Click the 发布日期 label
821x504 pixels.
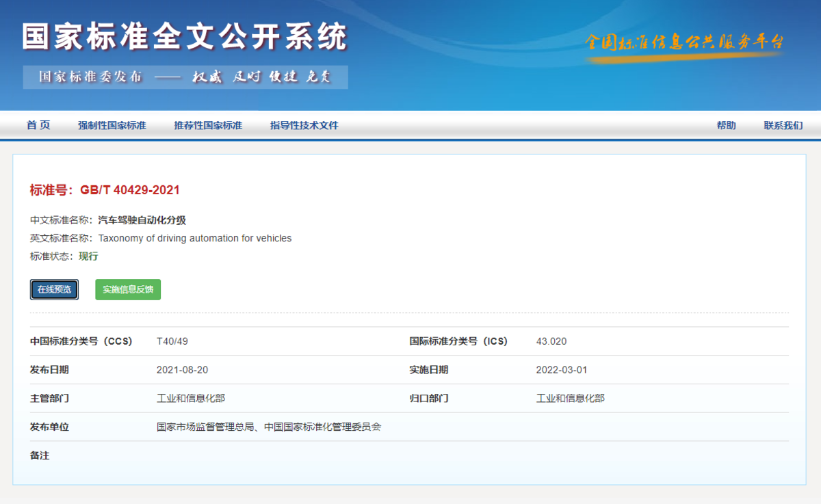(x=49, y=370)
